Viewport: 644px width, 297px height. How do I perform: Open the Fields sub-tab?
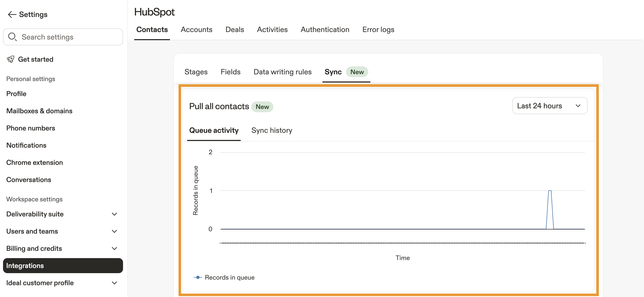coord(230,72)
